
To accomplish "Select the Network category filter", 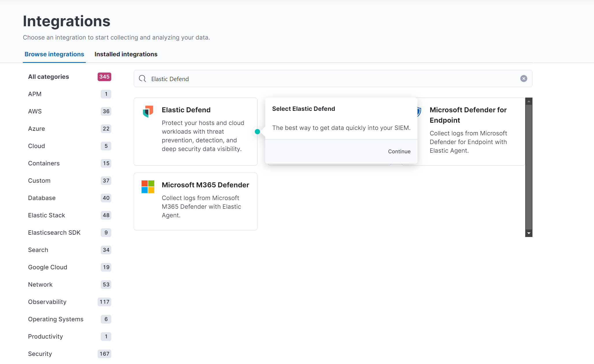I will pos(40,284).
